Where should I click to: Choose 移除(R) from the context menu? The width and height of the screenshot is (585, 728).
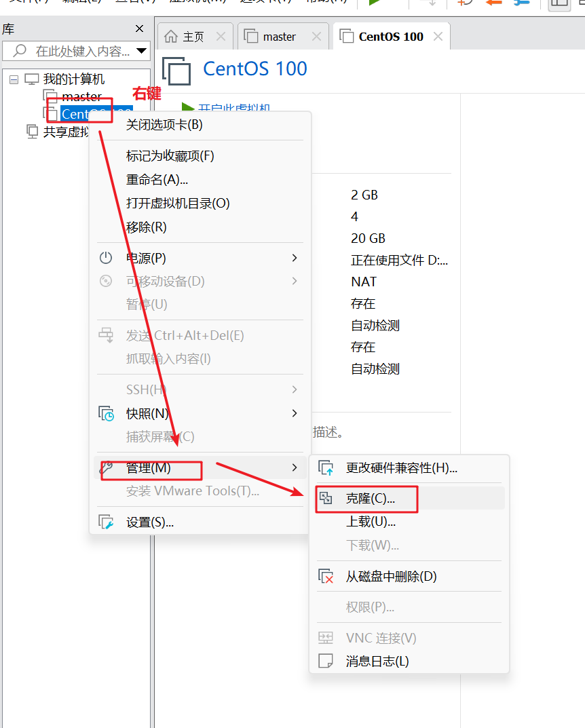(x=147, y=227)
